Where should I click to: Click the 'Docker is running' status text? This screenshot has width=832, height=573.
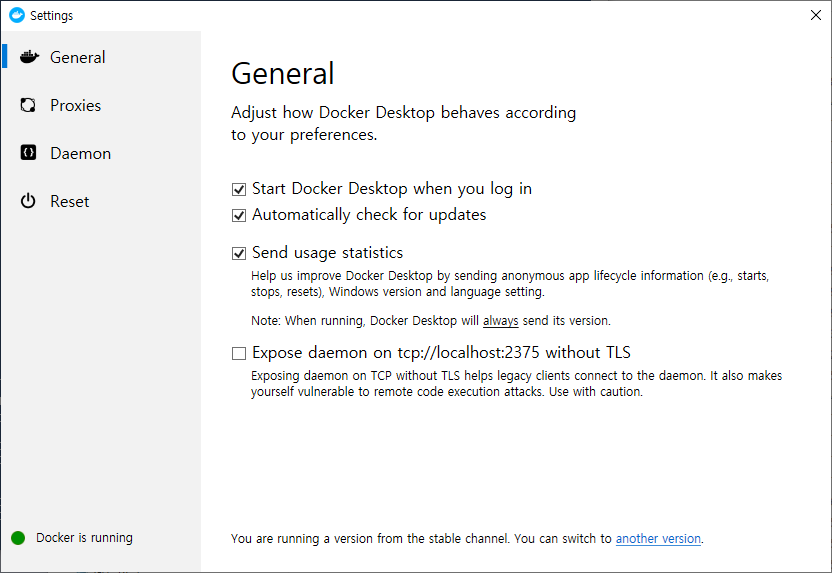pyautogui.click(x=84, y=538)
